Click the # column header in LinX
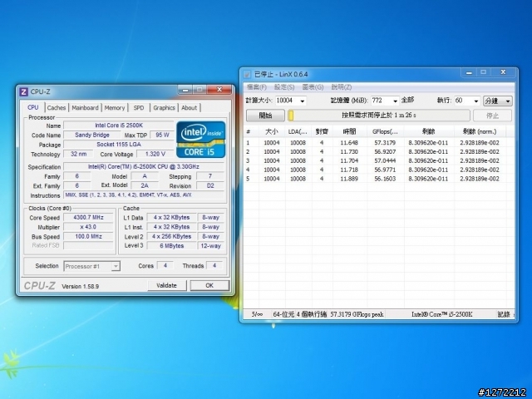The width and height of the screenshot is (532, 399). (x=251, y=131)
